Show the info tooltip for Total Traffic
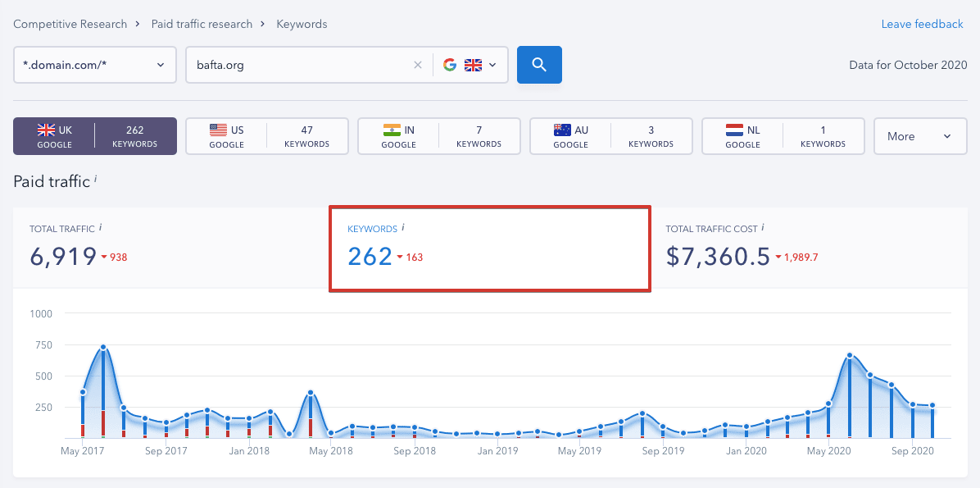Image resolution: width=980 pixels, height=488 pixels. pyautogui.click(x=101, y=228)
